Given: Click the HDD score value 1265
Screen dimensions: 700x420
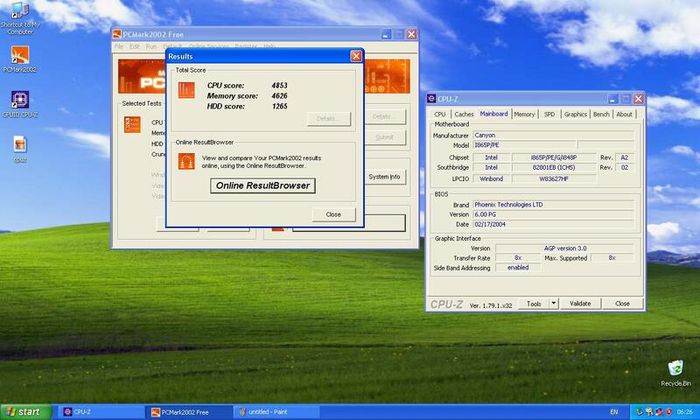Looking at the screenshot, I should click(279, 106).
